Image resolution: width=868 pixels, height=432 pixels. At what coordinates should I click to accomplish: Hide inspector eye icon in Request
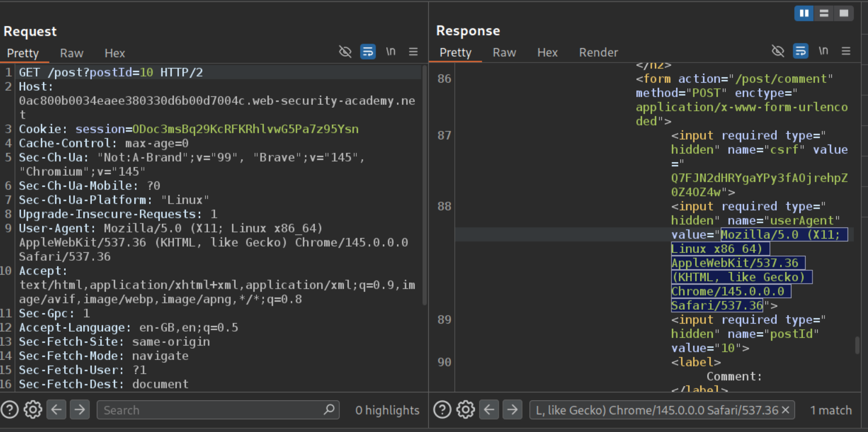pos(345,52)
